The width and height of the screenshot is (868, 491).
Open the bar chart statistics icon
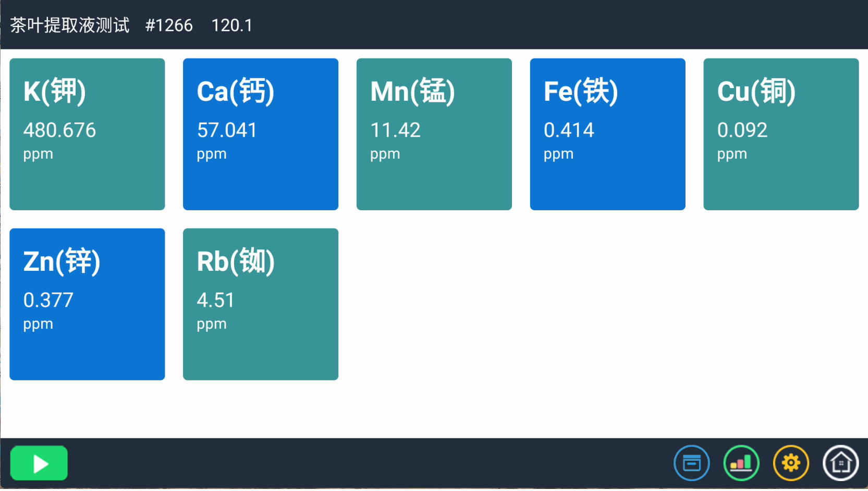pyautogui.click(x=741, y=463)
